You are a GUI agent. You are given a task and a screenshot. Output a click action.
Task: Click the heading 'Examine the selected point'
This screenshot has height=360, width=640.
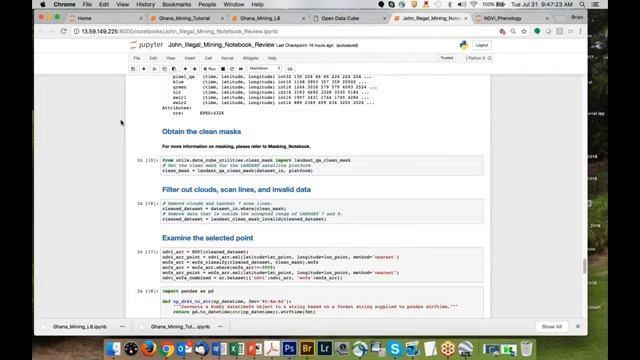point(207,238)
